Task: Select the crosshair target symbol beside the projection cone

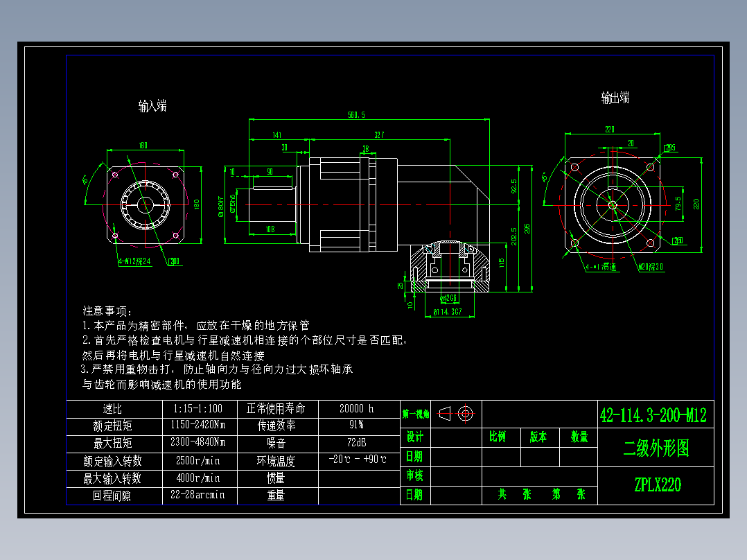Action: coord(465,412)
